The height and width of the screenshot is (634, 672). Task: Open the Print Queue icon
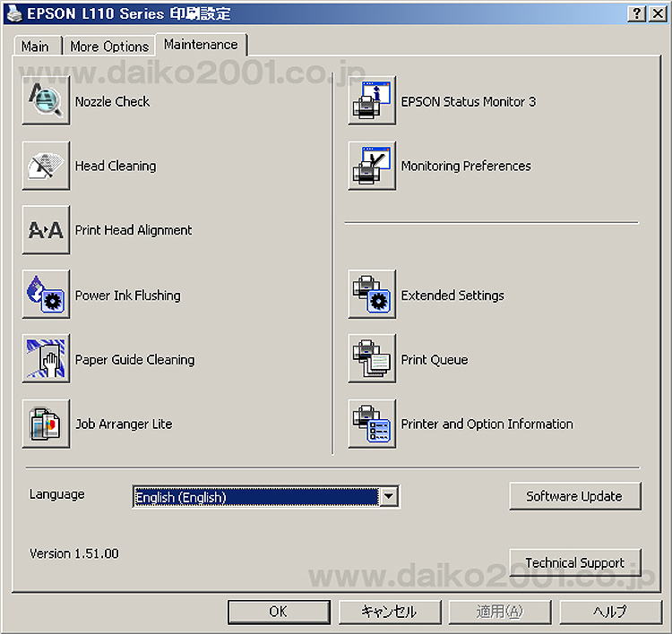point(372,358)
